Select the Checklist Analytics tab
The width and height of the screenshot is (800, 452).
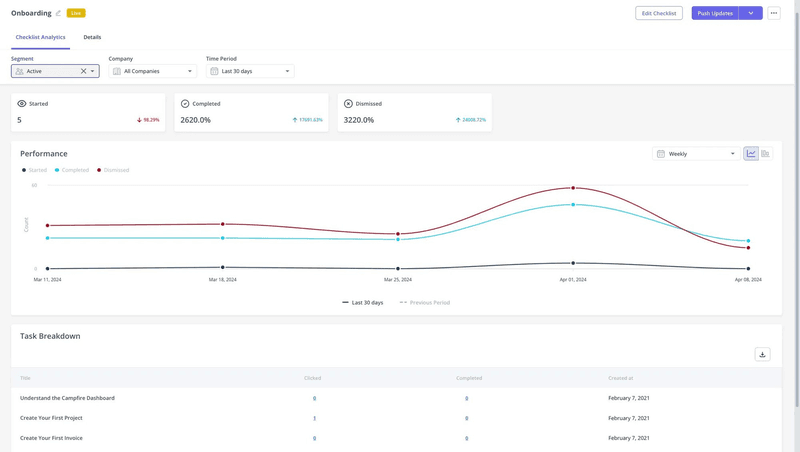pyautogui.click(x=40, y=37)
